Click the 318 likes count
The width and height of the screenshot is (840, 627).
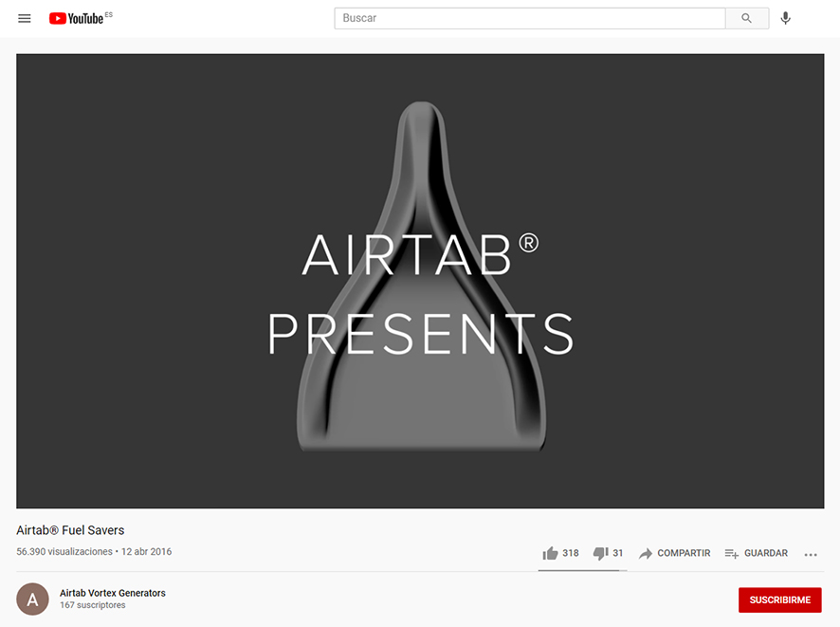[570, 553]
